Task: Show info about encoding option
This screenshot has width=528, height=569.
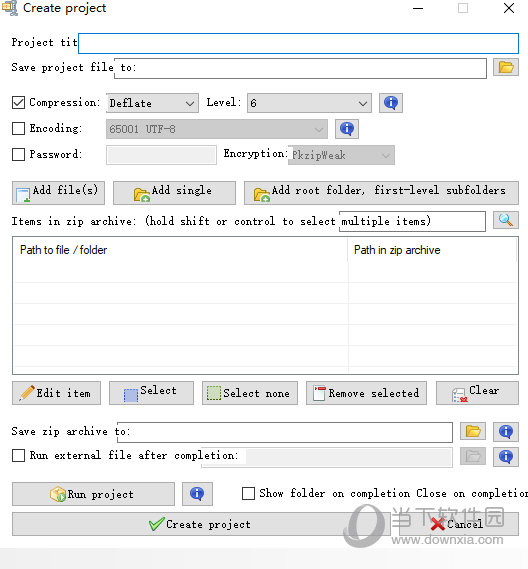Action: click(347, 129)
